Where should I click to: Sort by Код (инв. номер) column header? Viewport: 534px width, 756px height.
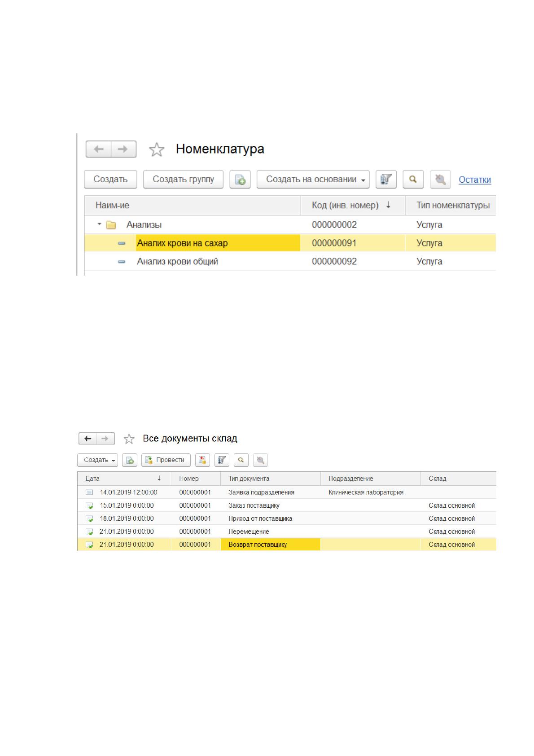click(x=352, y=205)
